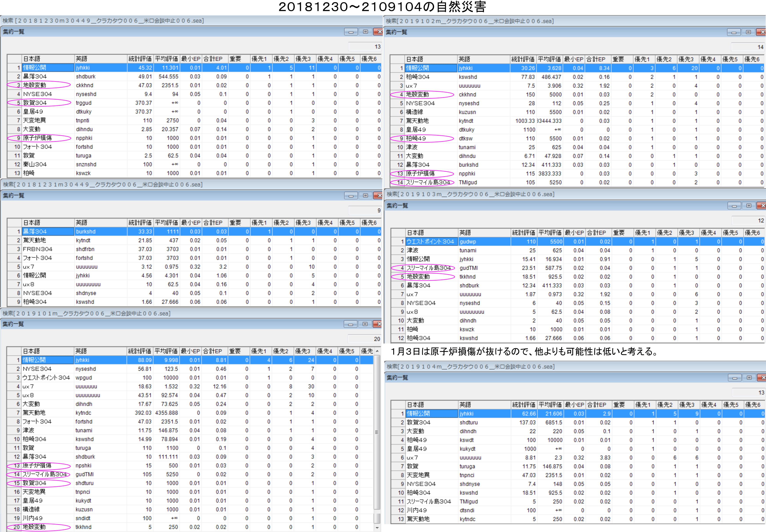Minimize the 20181230m 集約一覧 window
The width and height of the screenshot is (766, 532).
351,32
